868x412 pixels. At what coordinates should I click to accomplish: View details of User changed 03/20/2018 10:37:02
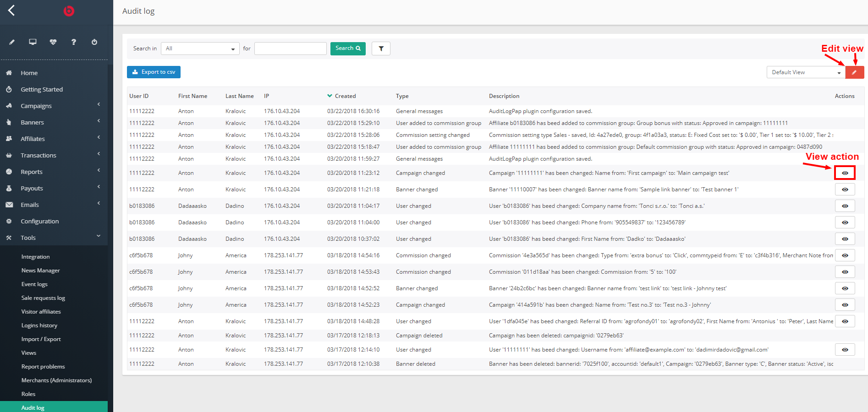[x=845, y=239]
